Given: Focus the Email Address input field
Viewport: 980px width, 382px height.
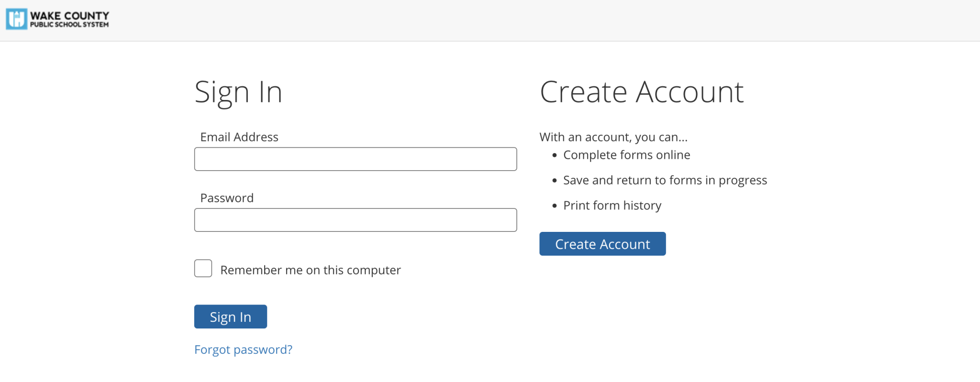Looking at the screenshot, I should point(355,159).
